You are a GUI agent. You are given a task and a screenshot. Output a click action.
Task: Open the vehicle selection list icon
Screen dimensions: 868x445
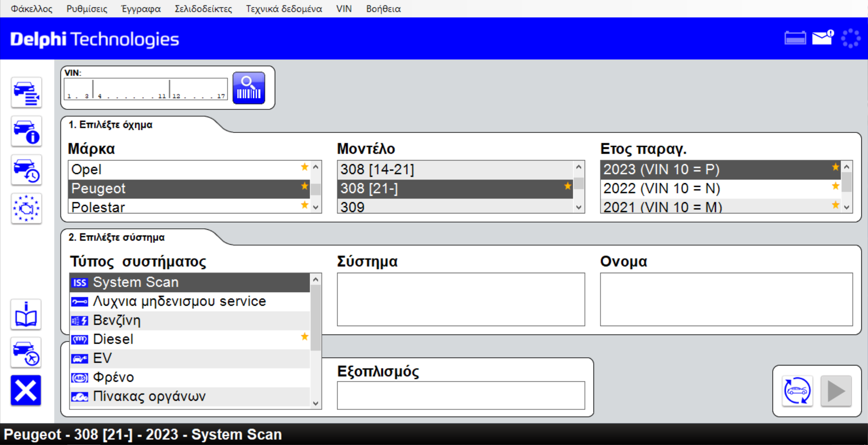pyautogui.click(x=26, y=93)
